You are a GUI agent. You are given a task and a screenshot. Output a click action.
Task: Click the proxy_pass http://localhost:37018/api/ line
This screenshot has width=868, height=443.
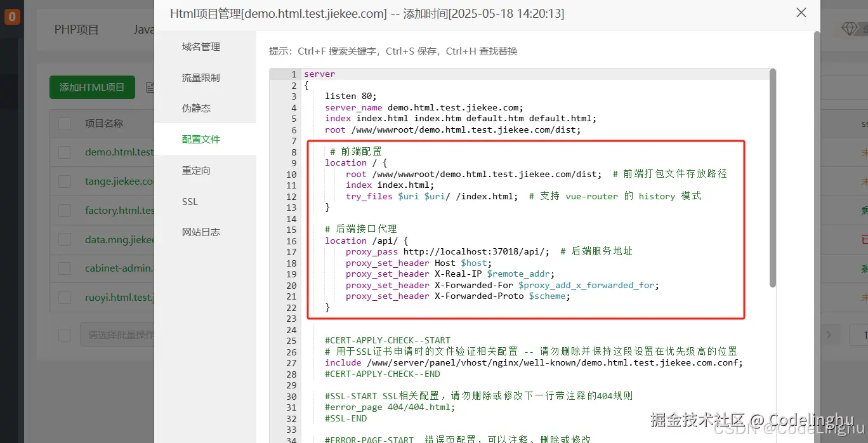pyautogui.click(x=489, y=251)
